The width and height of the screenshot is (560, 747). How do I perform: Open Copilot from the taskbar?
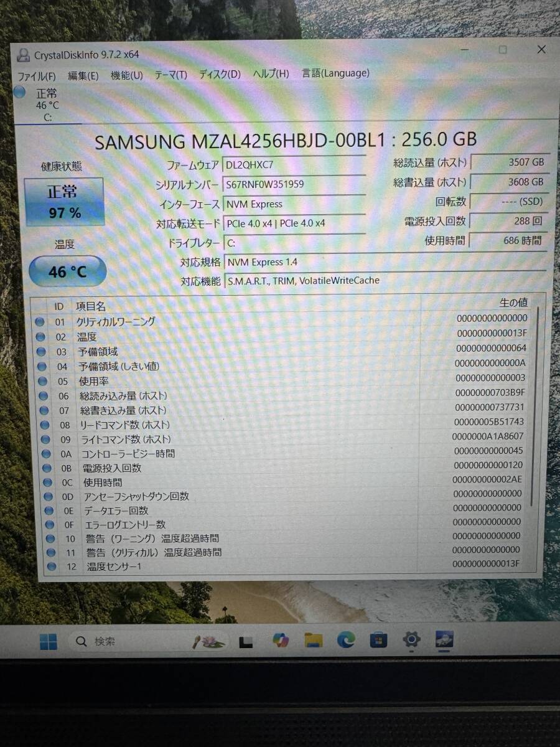pos(281,640)
